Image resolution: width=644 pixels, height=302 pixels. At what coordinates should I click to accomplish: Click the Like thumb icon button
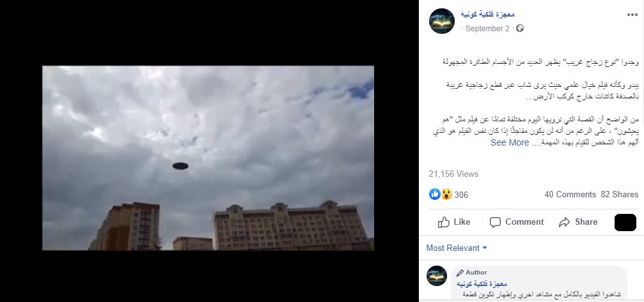coord(444,222)
